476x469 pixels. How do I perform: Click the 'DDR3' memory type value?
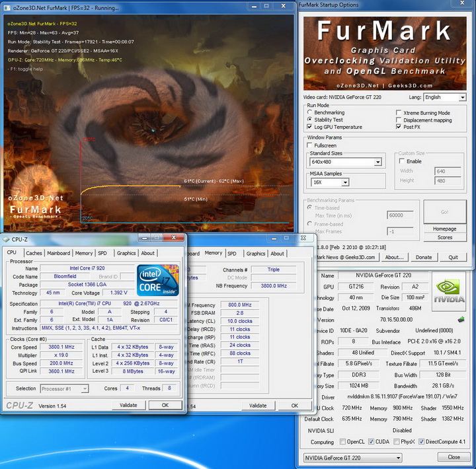click(x=359, y=375)
